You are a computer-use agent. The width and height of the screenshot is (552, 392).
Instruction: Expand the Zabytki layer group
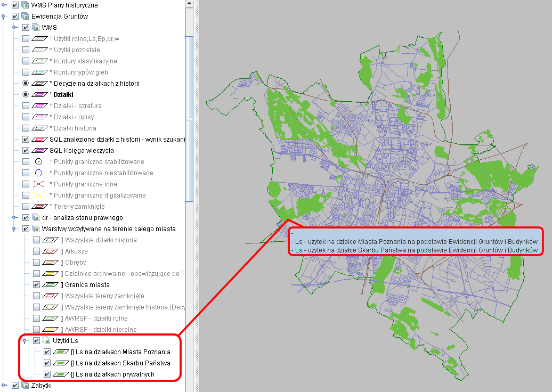click(x=4, y=386)
